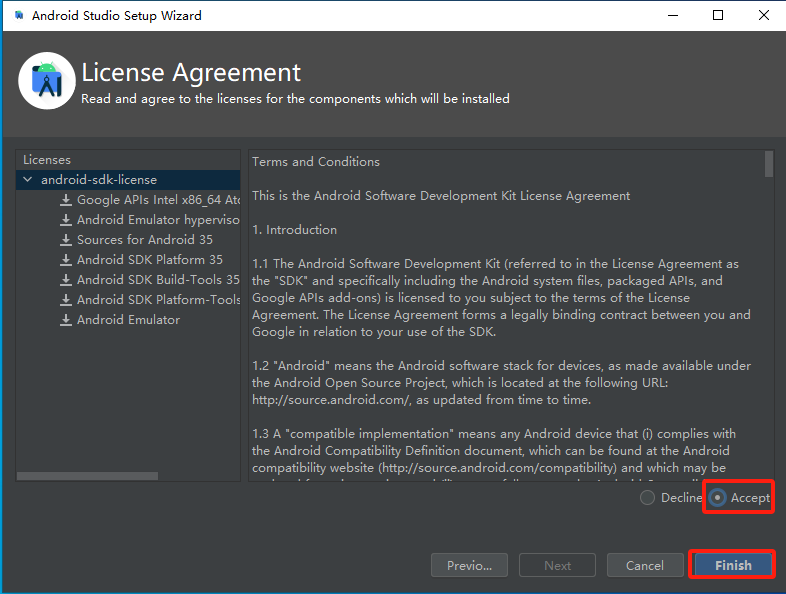Collapse the android-sdk-license tree node
The height and width of the screenshot is (594, 786).
[28, 179]
